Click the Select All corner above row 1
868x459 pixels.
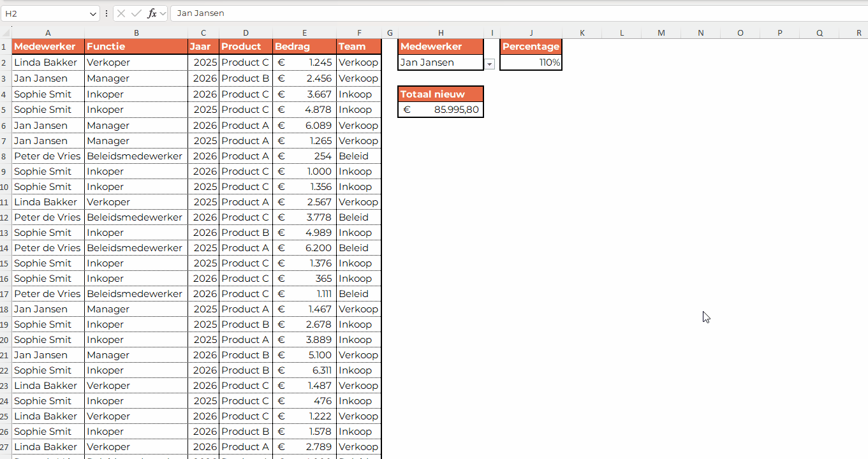point(5,33)
